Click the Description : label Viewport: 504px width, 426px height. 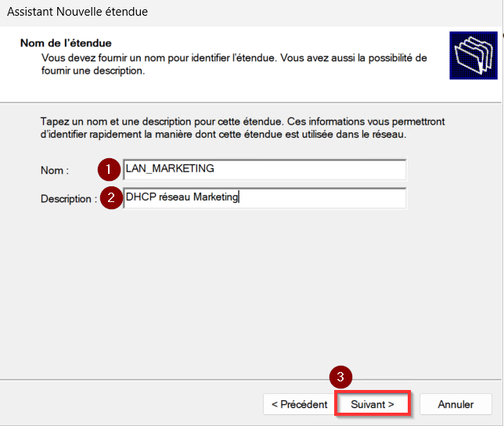[69, 199]
